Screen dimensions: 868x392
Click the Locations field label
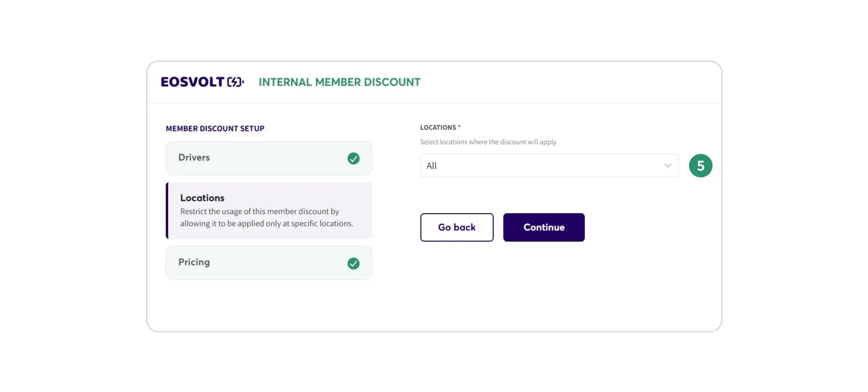pos(438,128)
